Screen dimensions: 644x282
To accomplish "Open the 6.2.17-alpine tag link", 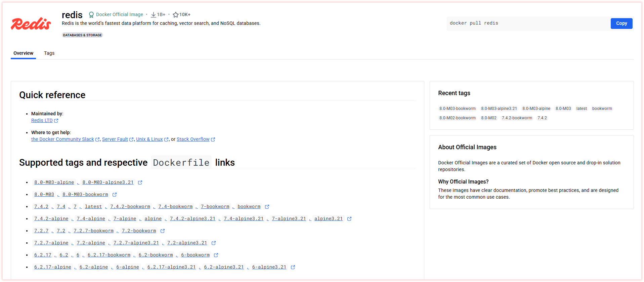I will tap(53, 267).
